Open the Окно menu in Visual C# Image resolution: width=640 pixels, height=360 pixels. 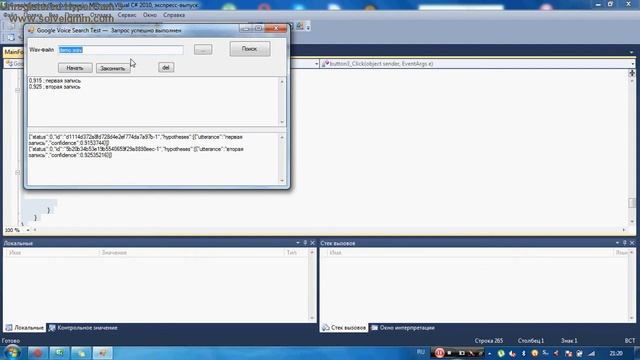coord(149,15)
